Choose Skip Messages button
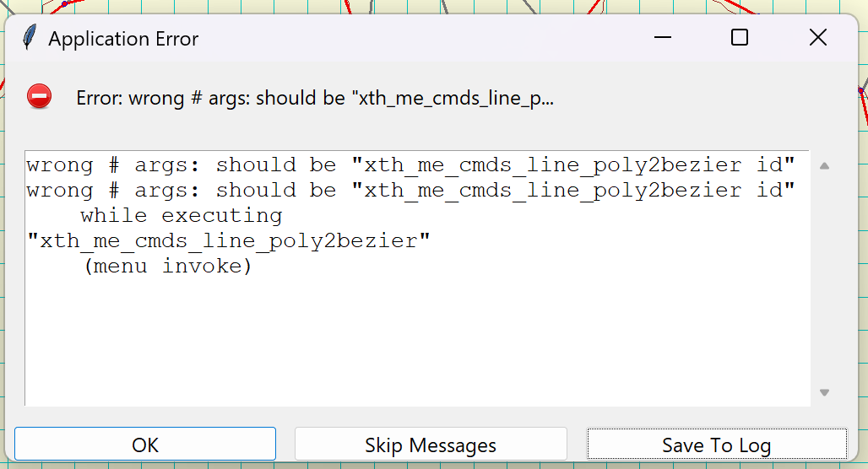Viewport: 868px width, 469px height. (431, 444)
